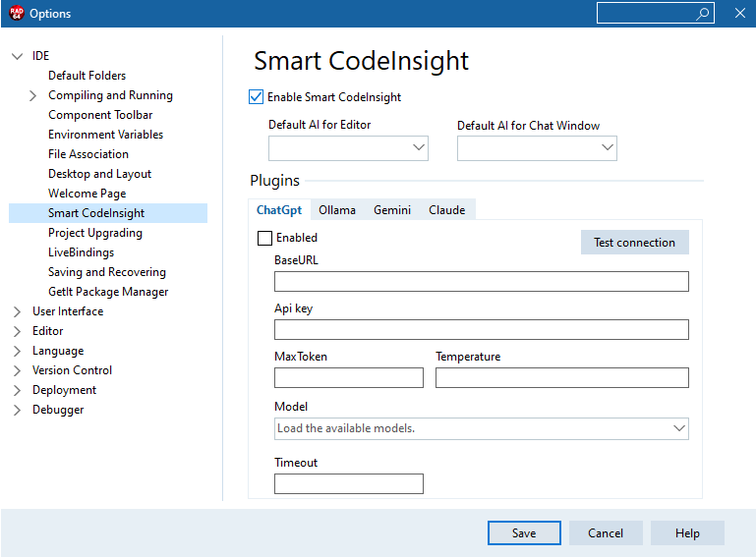Image resolution: width=756 pixels, height=558 pixels.
Task: Select Project Upgrading in the tree
Action: (x=95, y=233)
